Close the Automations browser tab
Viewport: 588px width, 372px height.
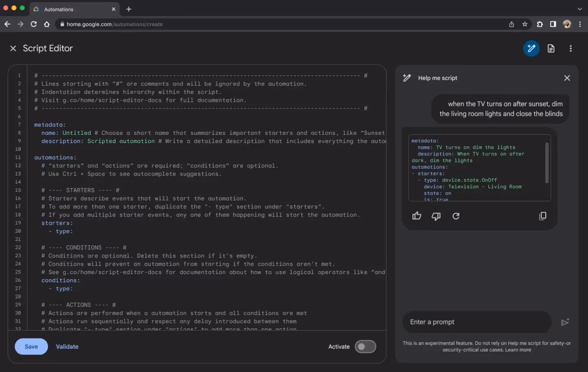[x=113, y=9]
